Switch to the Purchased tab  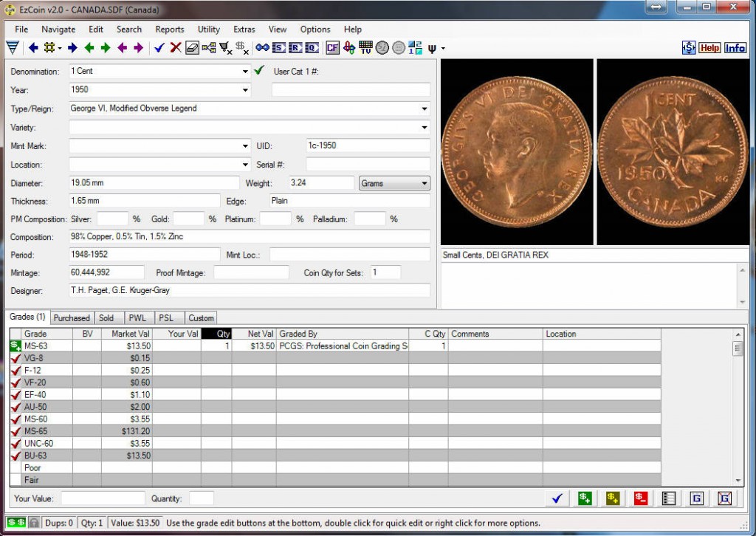pos(72,318)
